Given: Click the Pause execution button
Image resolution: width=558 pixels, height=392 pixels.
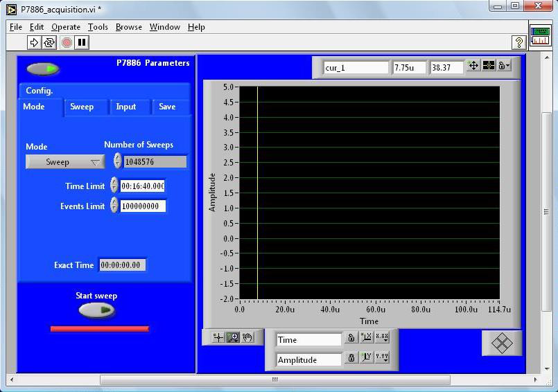Looking at the screenshot, I should coord(82,43).
